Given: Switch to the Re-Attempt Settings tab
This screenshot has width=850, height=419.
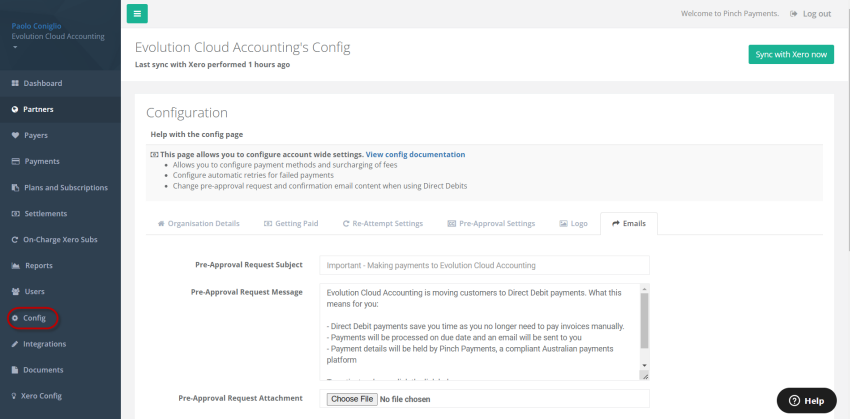Looking at the screenshot, I should pyautogui.click(x=383, y=223).
